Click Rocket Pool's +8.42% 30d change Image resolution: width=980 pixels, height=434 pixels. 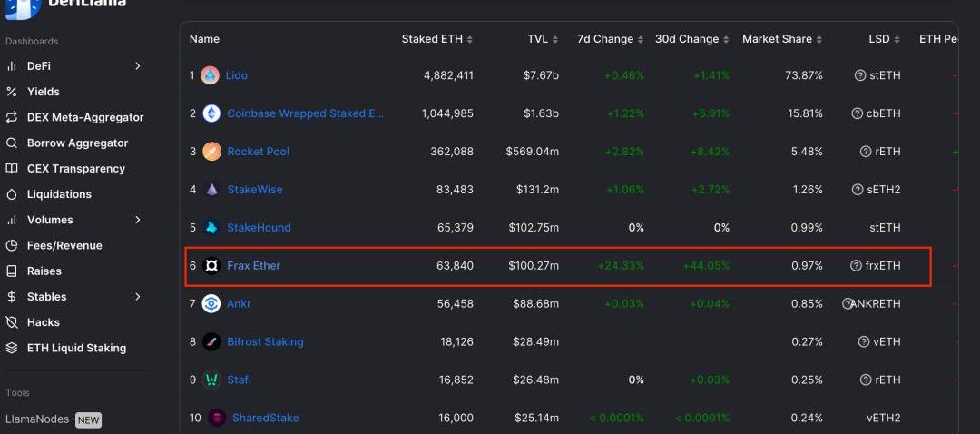(x=710, y=152)
